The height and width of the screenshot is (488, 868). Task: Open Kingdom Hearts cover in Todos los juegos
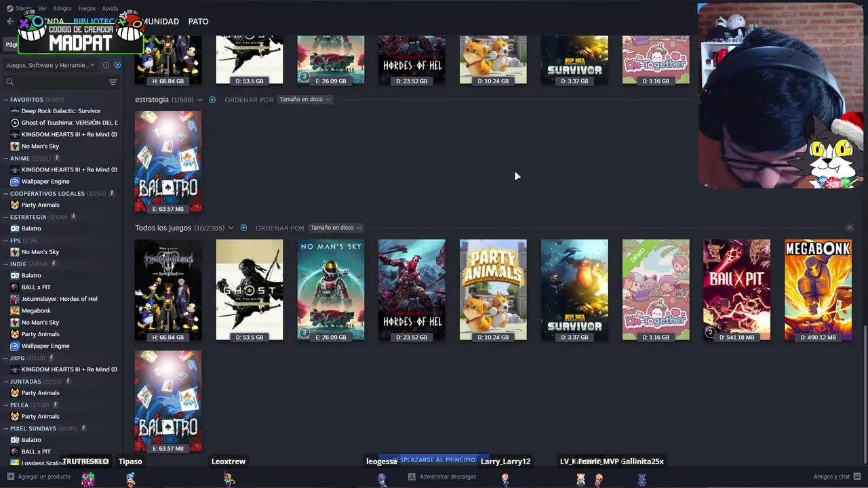[168, 289]
